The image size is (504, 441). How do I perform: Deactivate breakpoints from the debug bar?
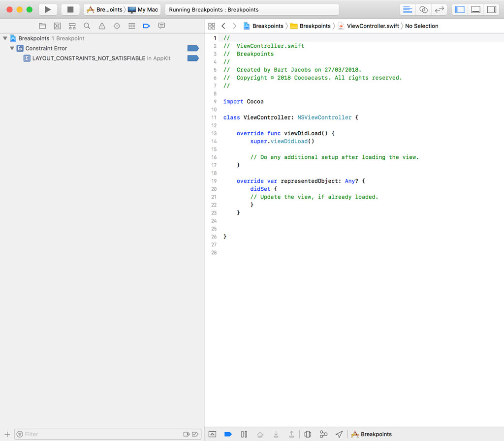pos(227,434)
